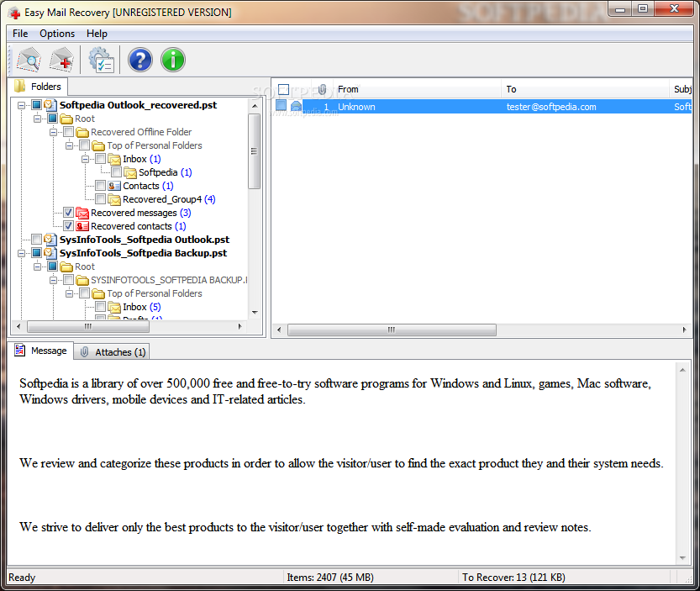Click the 'Ready' status bar text

(x=22, y=578)
